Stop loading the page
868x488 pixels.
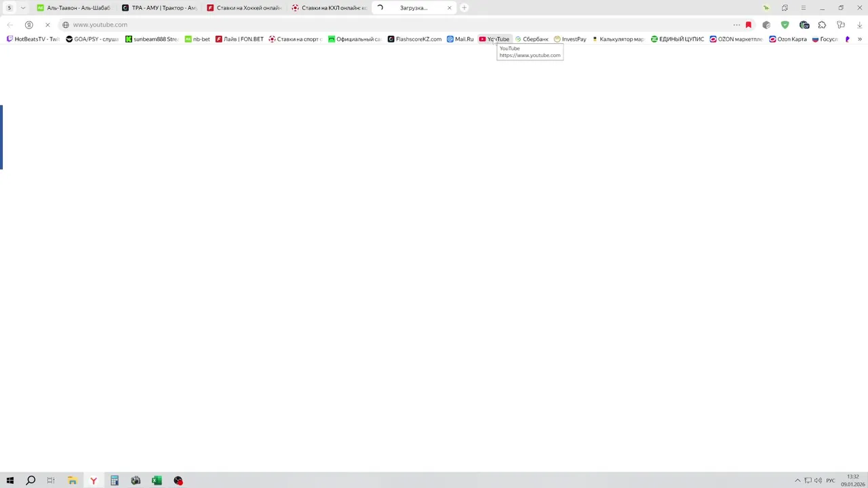pos(47,24)
